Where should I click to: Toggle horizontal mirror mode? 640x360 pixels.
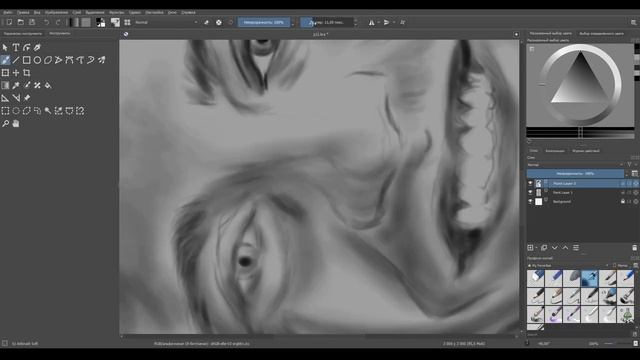pos(371,22)
